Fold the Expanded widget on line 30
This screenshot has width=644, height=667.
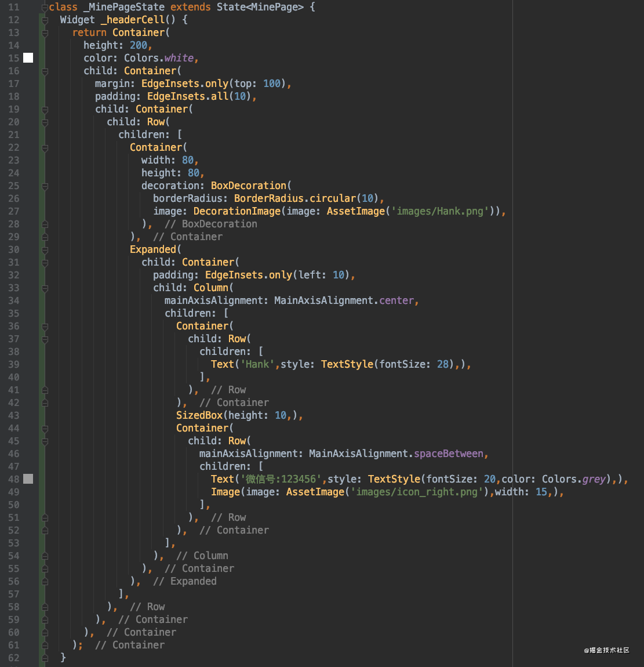point(45,250)
